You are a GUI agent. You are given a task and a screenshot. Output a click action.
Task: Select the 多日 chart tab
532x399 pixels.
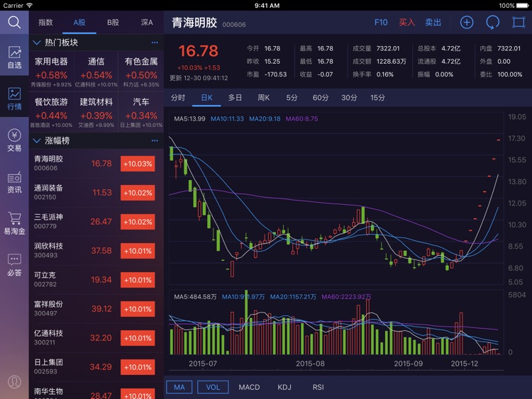click(235, 98)
